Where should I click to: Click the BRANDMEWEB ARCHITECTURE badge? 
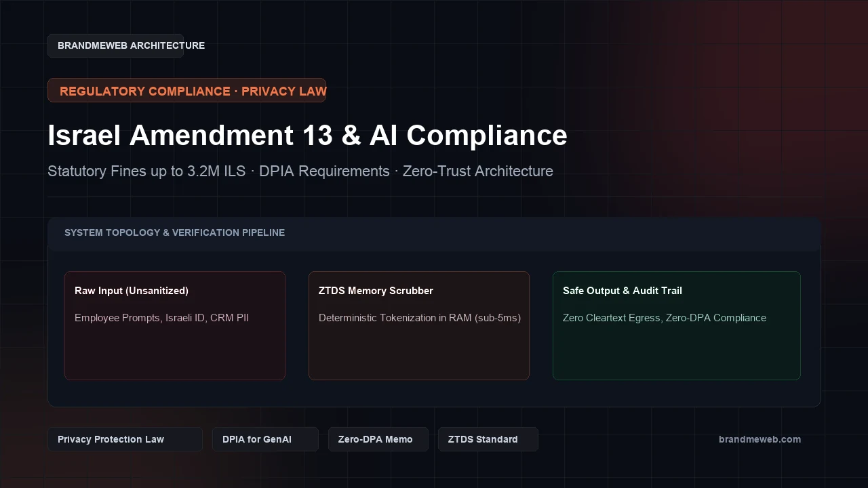[x=115, y=45]
